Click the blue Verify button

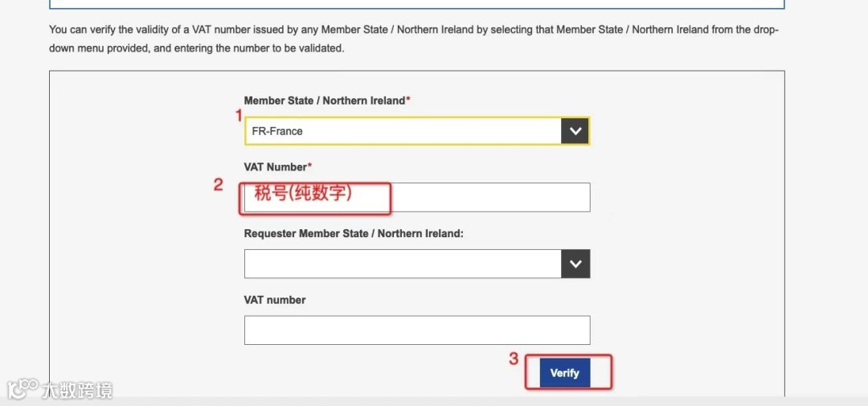click(565, 373)
